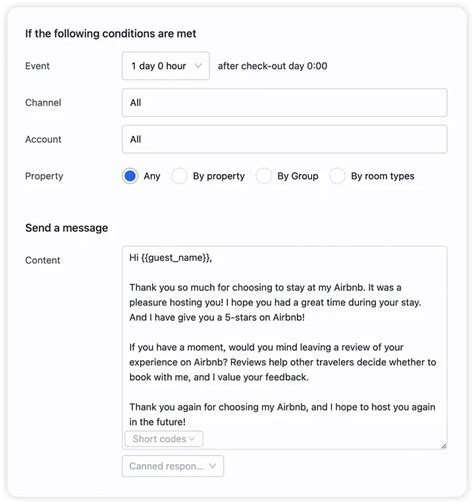Viewport: 474px width, 504px height.
Task: Select the 'Any' property radio button
Action: click(130, 176)
